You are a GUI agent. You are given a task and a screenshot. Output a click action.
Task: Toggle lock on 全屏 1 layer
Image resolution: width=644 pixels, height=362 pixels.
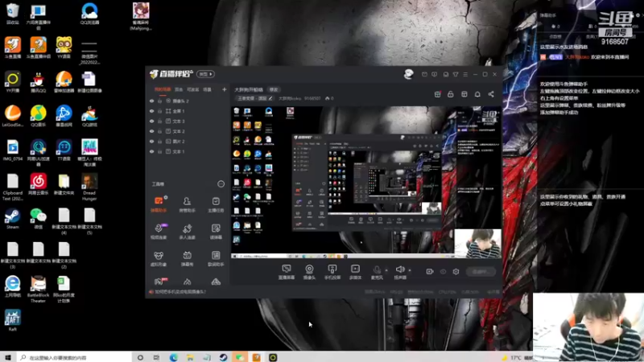click(159, 111)
